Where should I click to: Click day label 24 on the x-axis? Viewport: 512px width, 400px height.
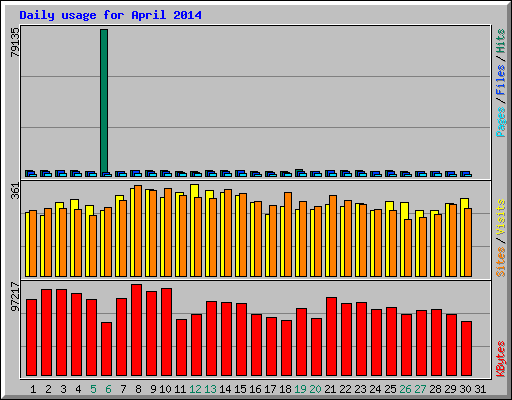(x=375, y=389)
